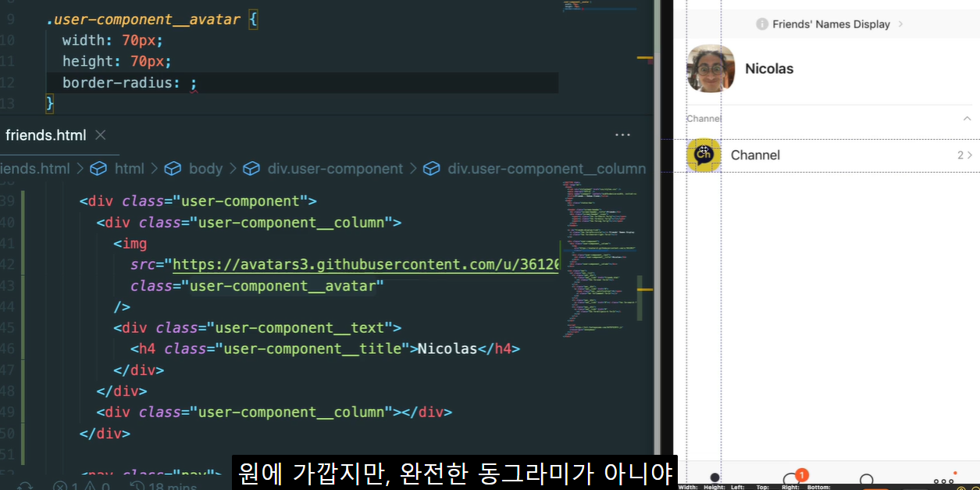Viewport: 980px width, 490px height.
Task: Collapse the Channel section with up chevron
Action: (x=967, y=119)
